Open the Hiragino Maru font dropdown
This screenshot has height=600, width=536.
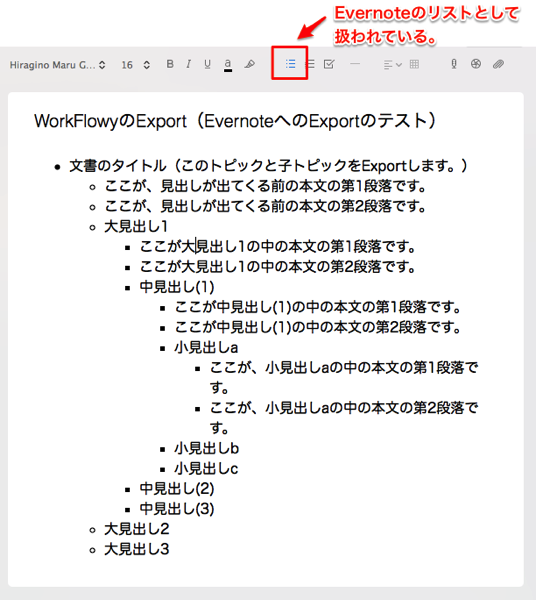point(57,65)
